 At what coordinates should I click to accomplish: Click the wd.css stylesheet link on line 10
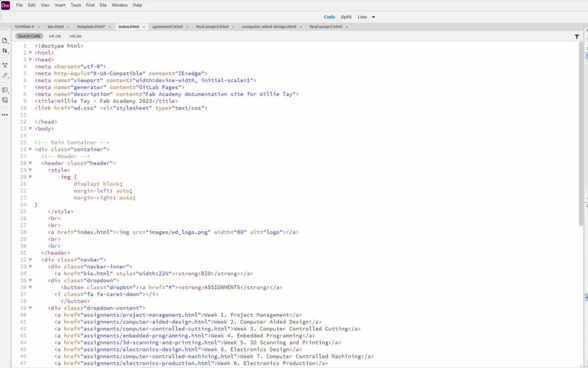pos(121,108)
